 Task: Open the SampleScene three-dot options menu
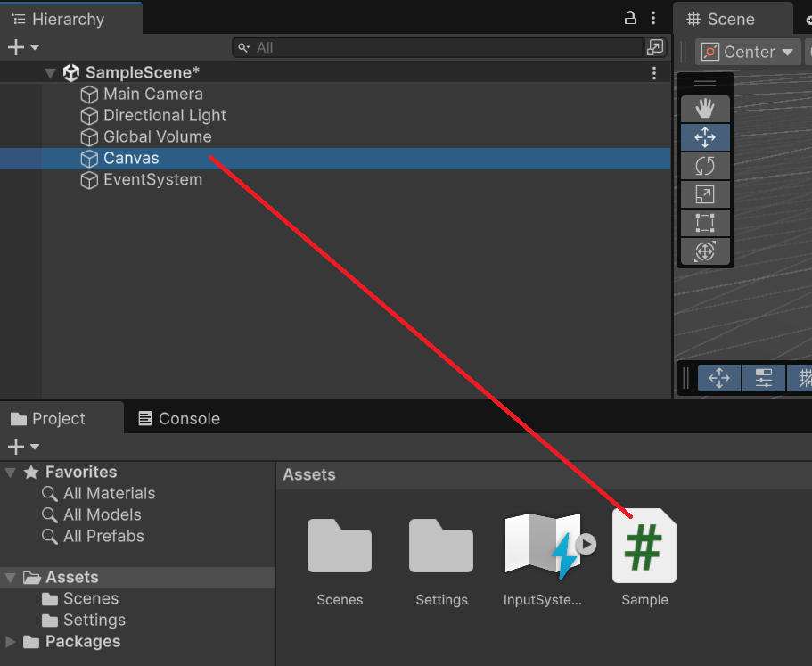654,73
